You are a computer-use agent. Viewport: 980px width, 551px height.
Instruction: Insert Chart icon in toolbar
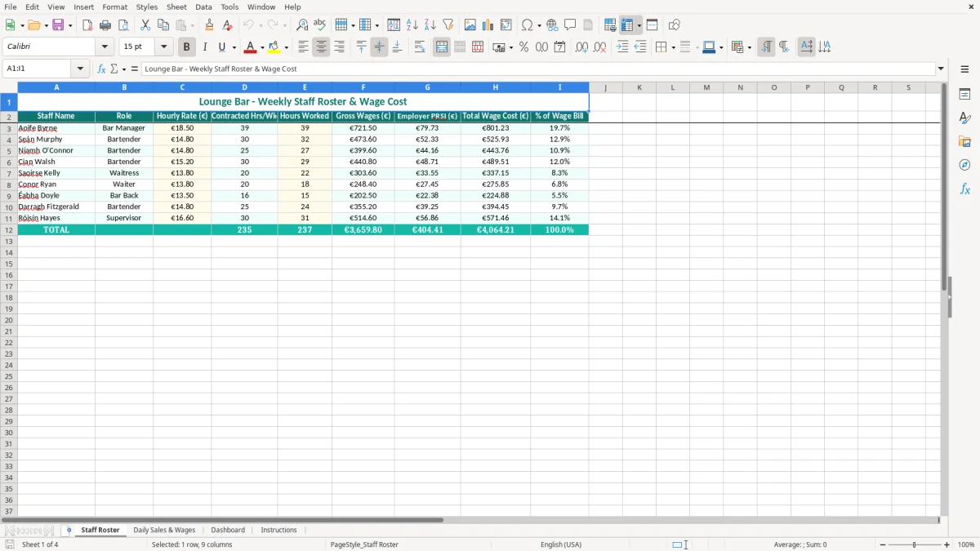pos(488,25)
